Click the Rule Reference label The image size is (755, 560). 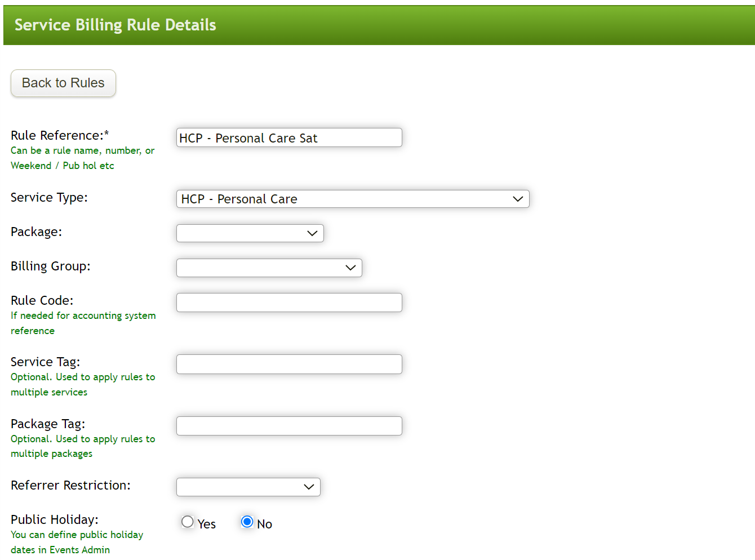[59, 135]
